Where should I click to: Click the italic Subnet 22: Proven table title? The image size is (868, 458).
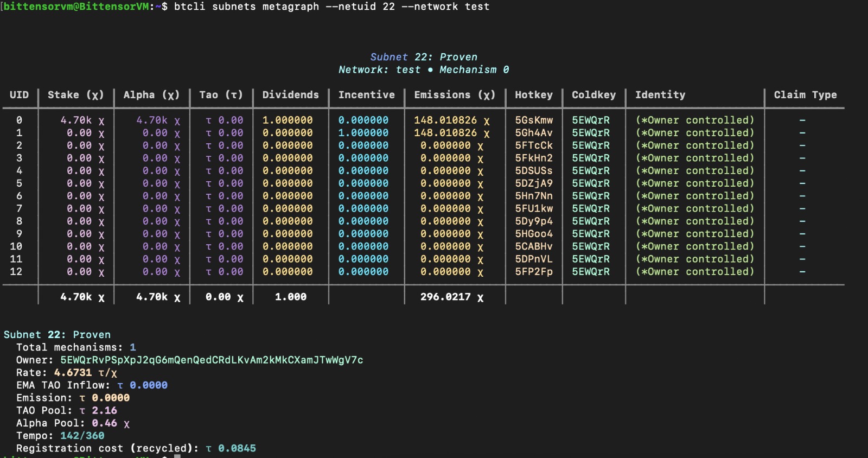(x=423, y=57)
